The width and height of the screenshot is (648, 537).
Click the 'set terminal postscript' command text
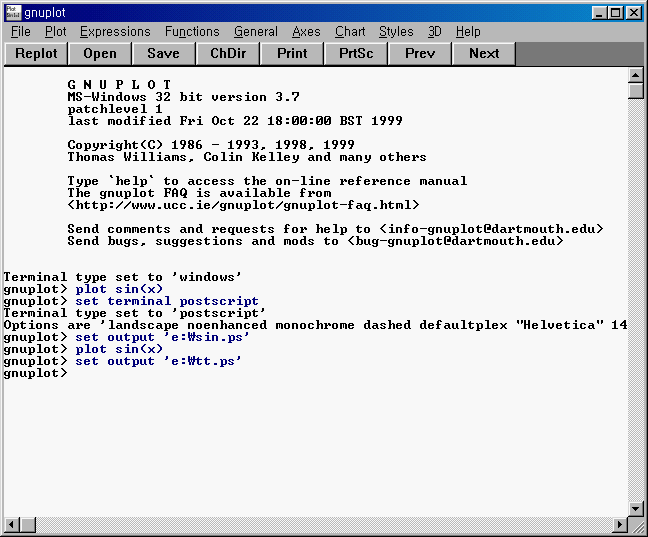167,301
